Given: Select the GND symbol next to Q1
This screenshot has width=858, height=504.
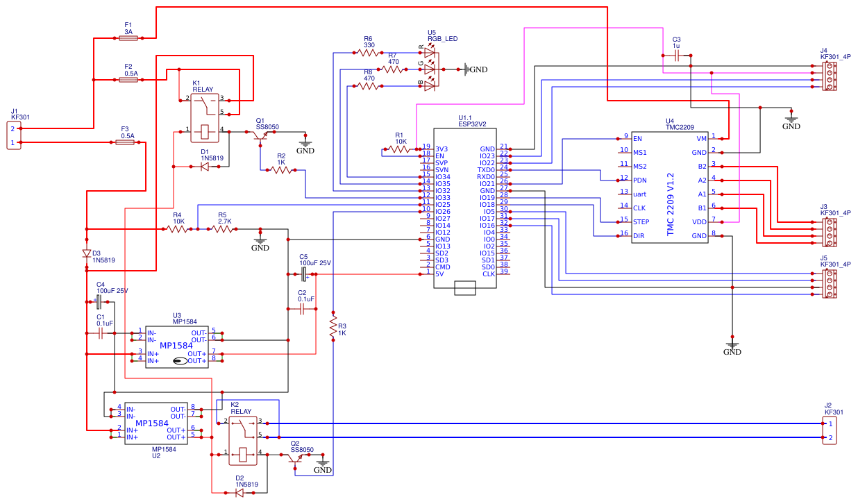Looking at the screenshot, I should (x=305, y=144).
